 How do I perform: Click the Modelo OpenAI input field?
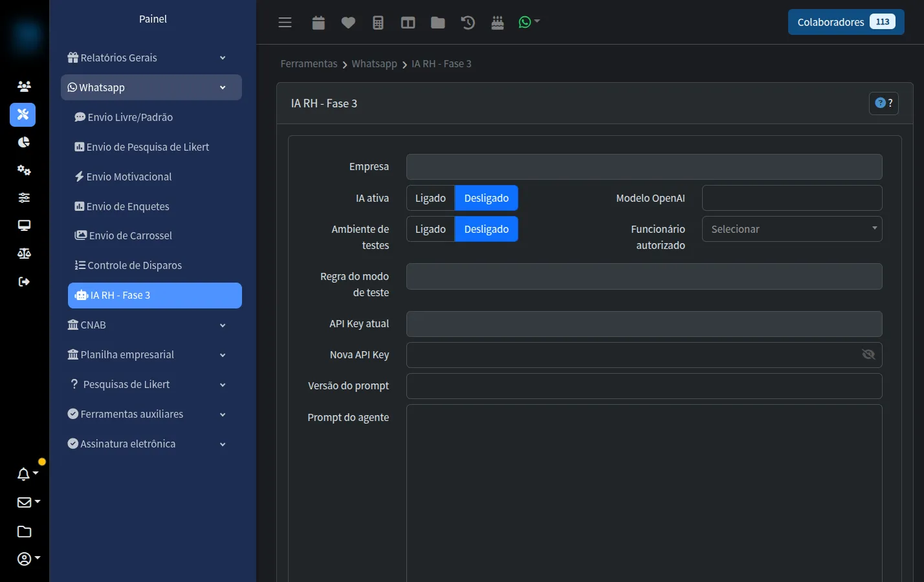tap(792, 198)
